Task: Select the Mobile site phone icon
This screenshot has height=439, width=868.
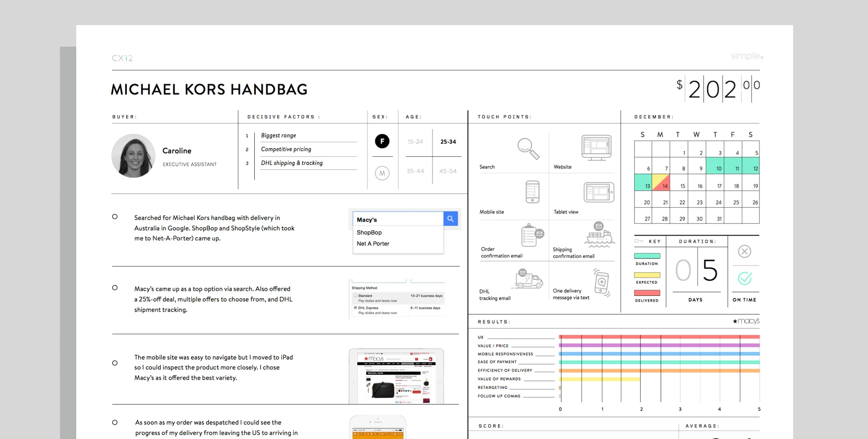Action: [532, 192]
